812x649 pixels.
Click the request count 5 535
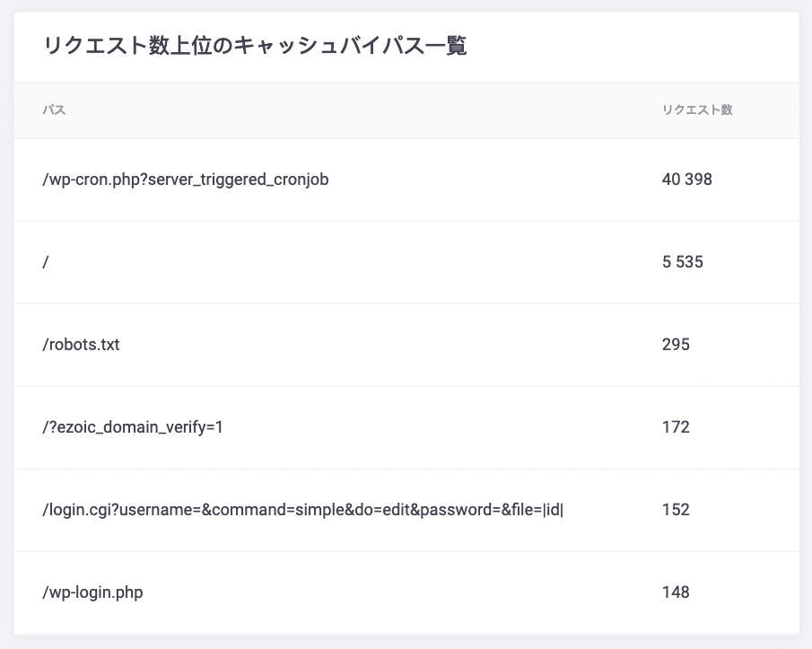(x=682, y=262)
